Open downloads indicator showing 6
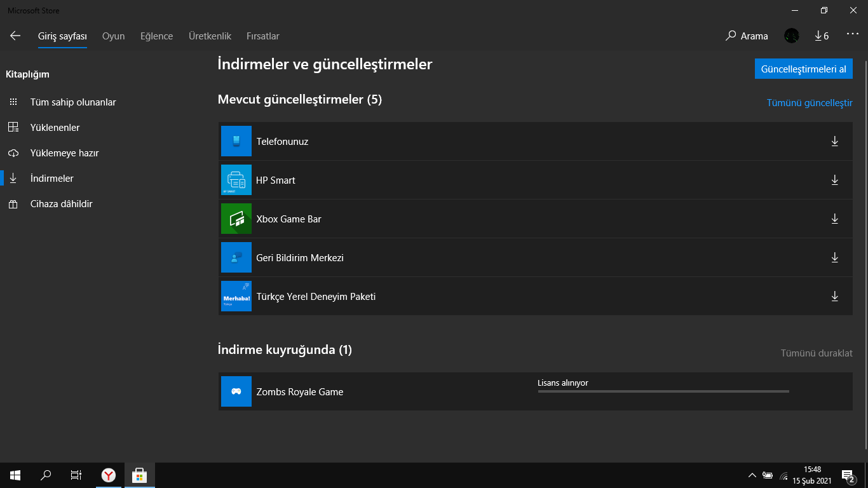The width and height of the screenshot is (868, 488). click(822, 36)
